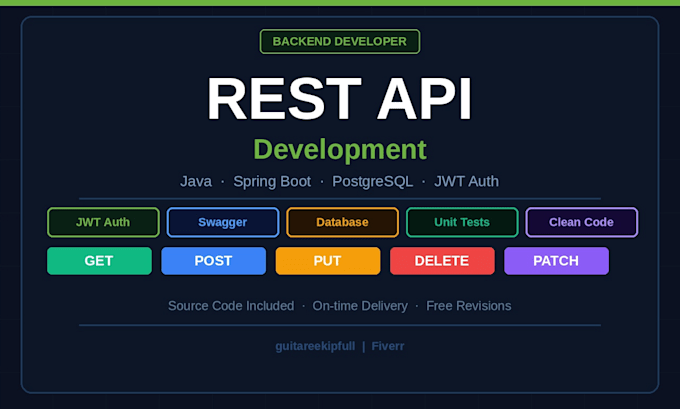Click the Java text in tech list

pos(196,181)
